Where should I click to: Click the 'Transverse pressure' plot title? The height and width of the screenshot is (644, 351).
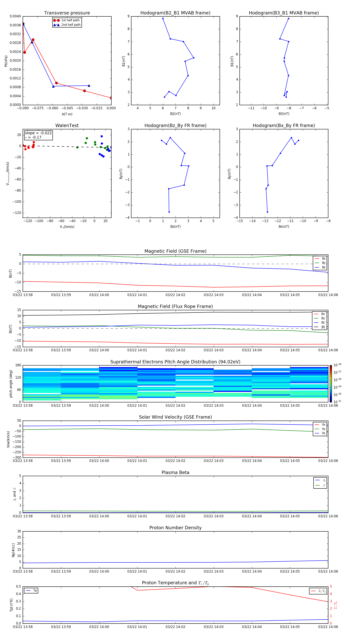67,13
